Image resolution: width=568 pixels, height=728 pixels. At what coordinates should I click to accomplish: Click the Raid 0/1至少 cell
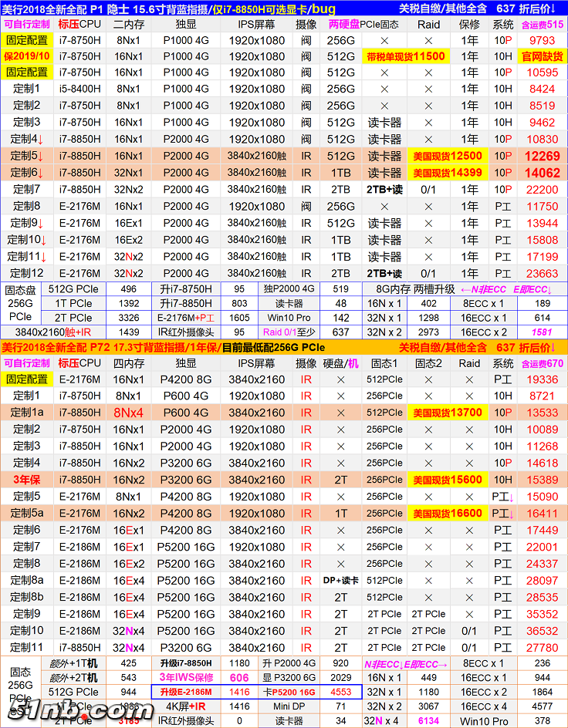[x=289, y=332]
